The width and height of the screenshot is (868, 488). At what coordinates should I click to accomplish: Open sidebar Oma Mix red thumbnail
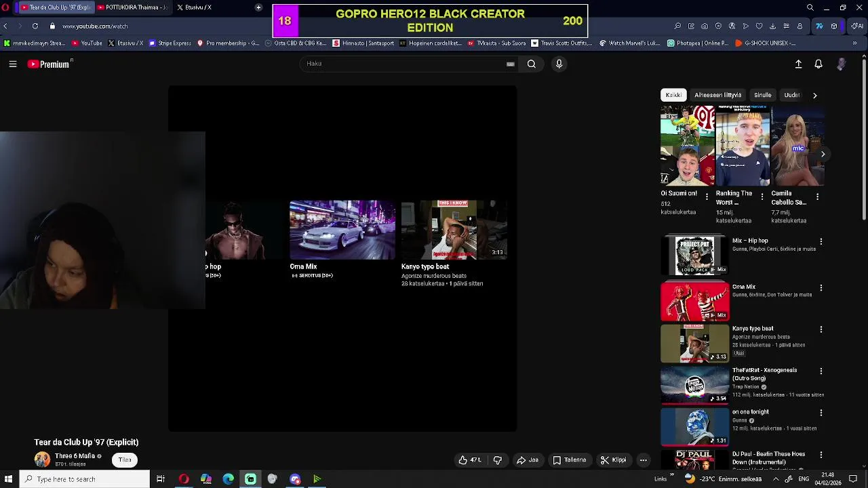coord(694,301)
